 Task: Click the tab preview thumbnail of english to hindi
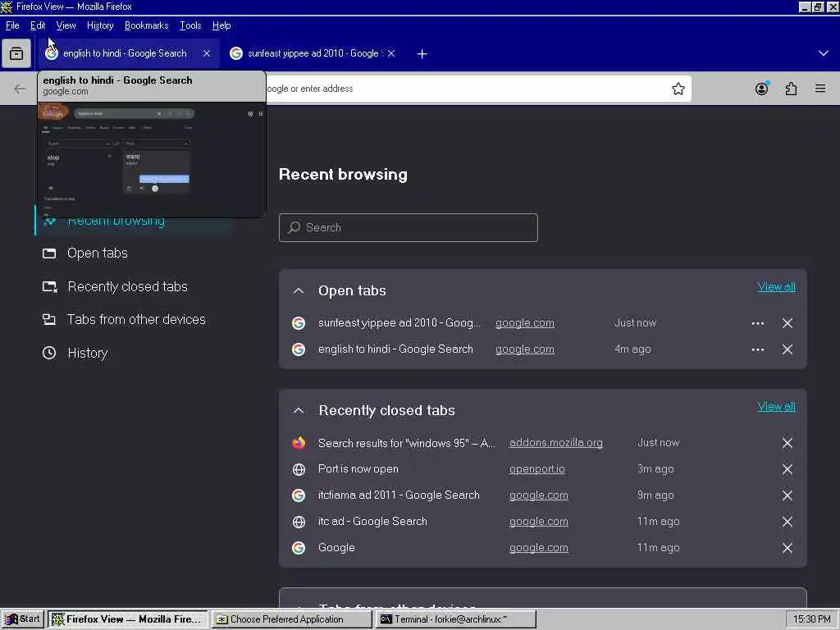[152, 160]
